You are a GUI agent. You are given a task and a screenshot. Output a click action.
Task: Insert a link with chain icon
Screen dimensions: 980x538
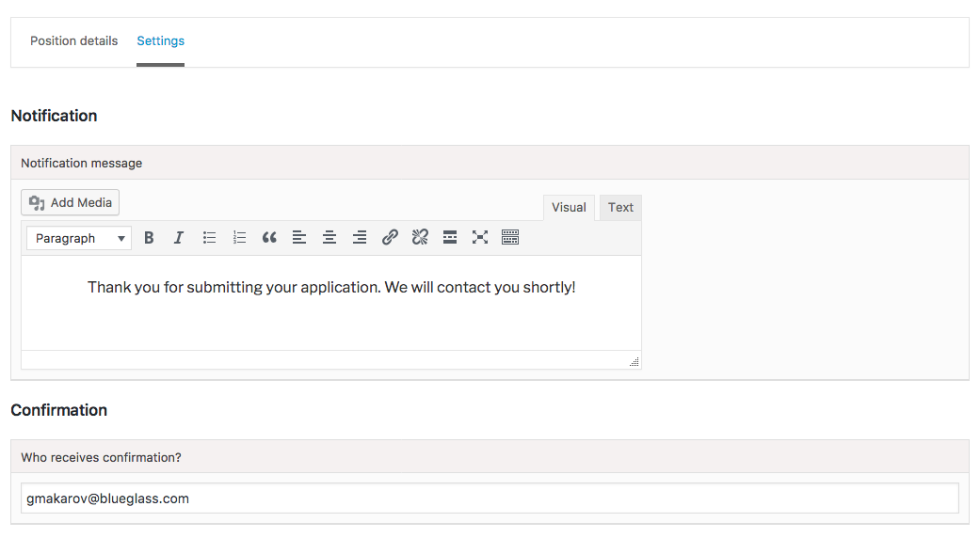click(x=390, y=238)
